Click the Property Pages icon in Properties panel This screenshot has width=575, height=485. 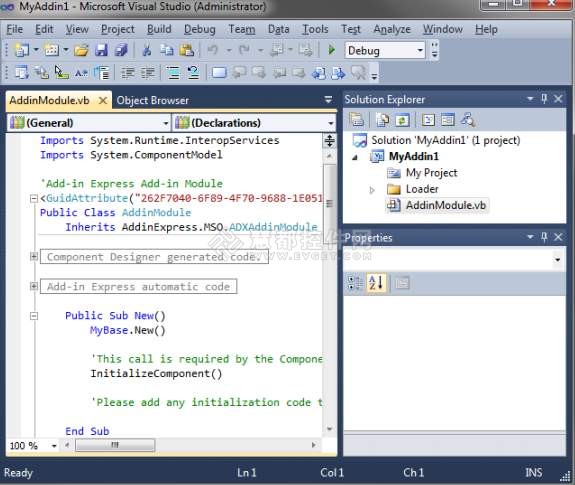click(402, 283)
